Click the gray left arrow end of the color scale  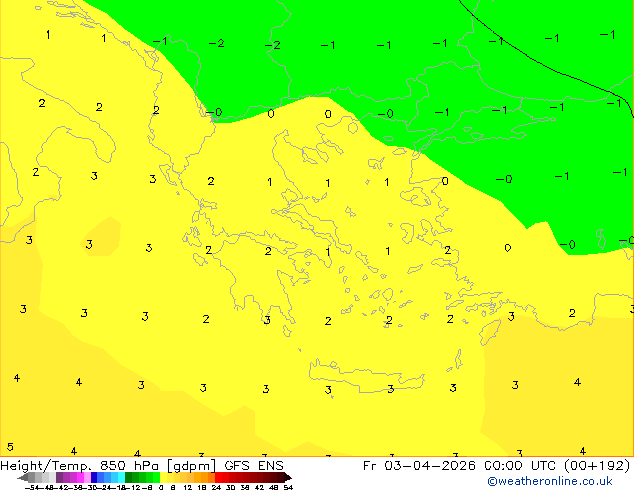point(23,477)
